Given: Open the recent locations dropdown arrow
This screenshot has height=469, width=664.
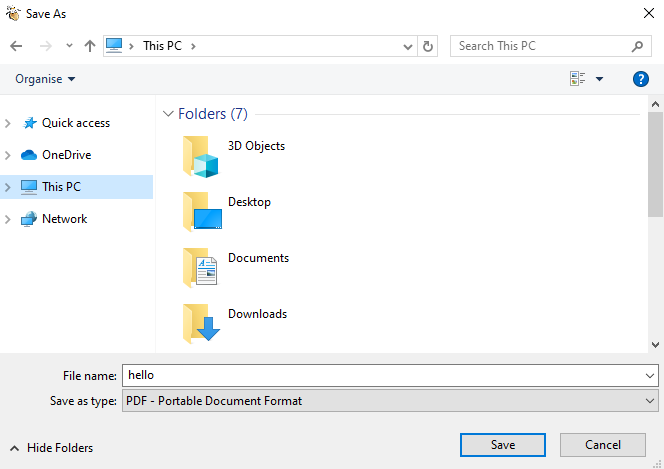Looking at the screenshot, I should (69, 45).
